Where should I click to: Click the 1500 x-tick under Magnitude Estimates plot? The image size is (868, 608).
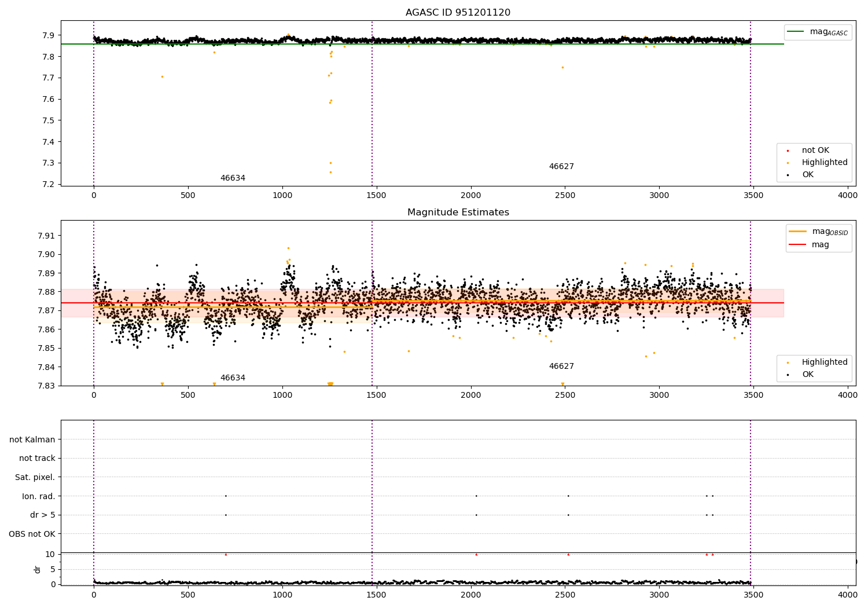tap(377, 395)
